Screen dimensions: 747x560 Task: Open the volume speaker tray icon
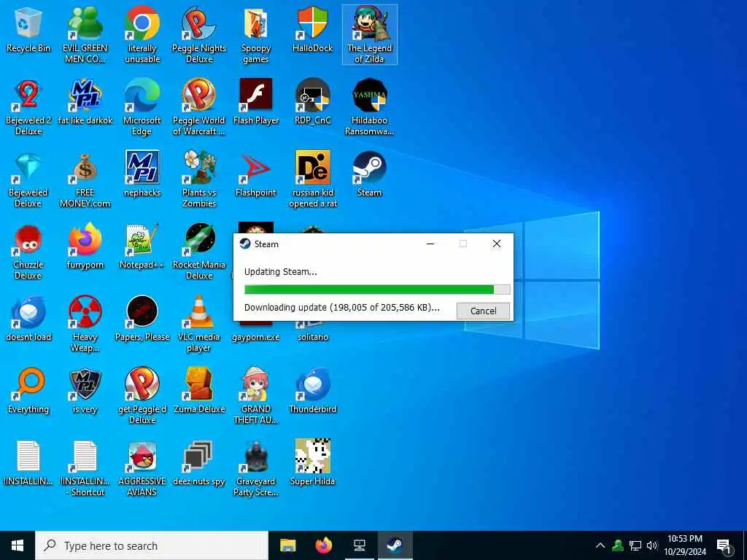652,545
